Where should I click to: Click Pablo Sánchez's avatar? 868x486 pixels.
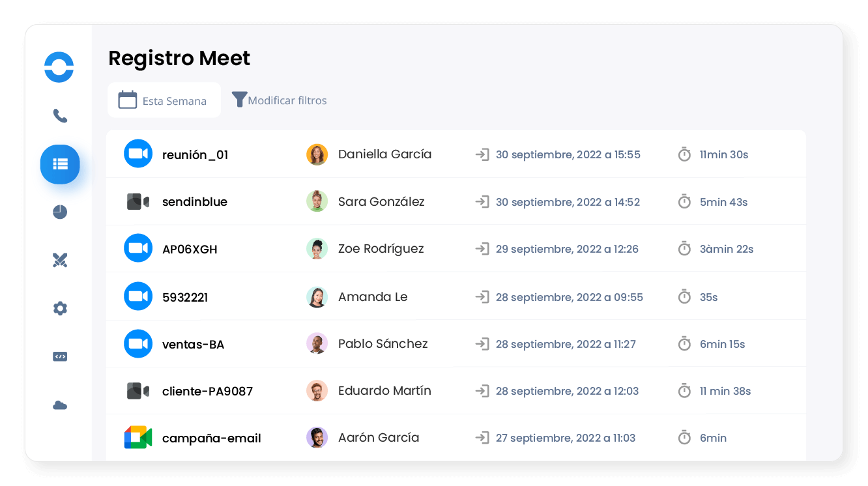[317, 343]
